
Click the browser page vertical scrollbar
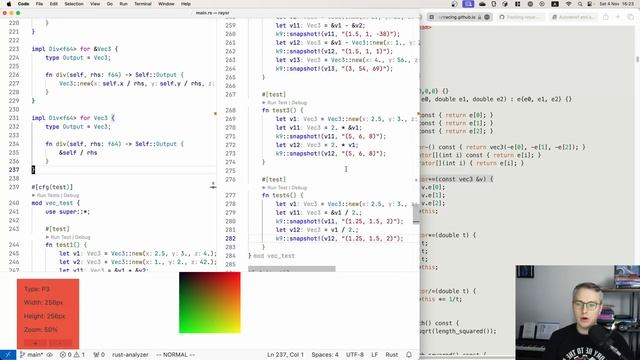638,59
